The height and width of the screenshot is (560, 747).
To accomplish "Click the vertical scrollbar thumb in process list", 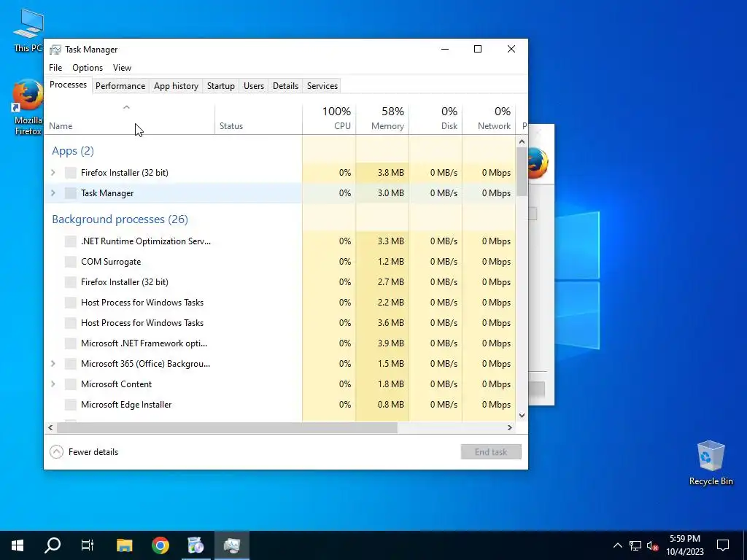I will (522, 171).
